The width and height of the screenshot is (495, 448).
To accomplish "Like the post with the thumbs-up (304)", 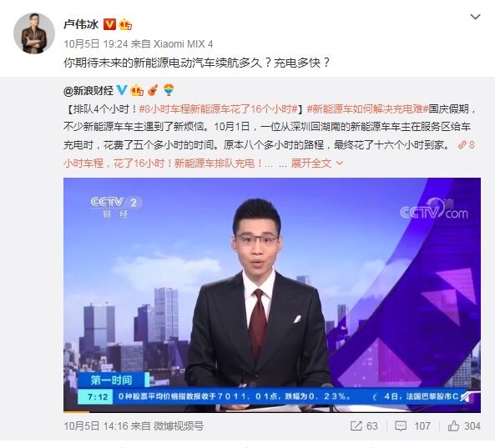I will (x=464, y=426).
